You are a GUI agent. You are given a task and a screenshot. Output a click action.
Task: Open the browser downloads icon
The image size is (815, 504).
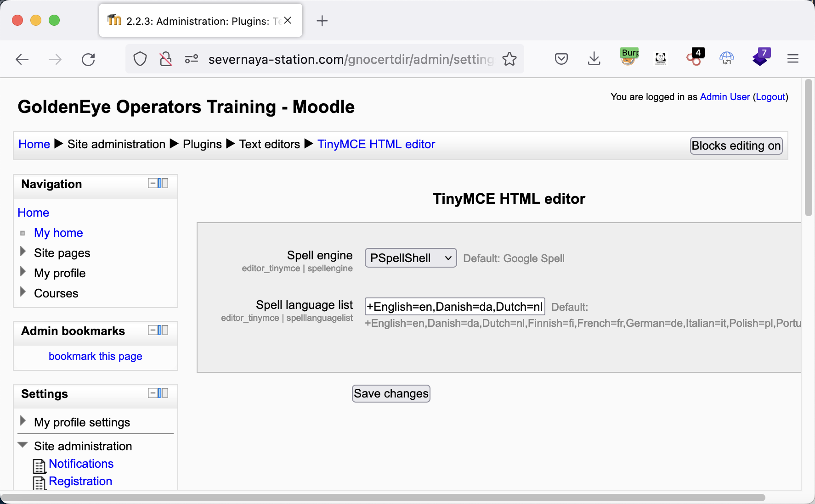pyautogui.click(x=594, y=59)
